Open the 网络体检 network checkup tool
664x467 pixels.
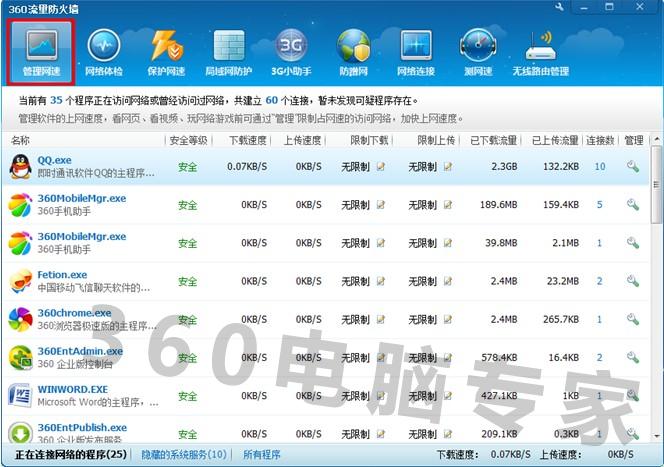tap(104, 53)
